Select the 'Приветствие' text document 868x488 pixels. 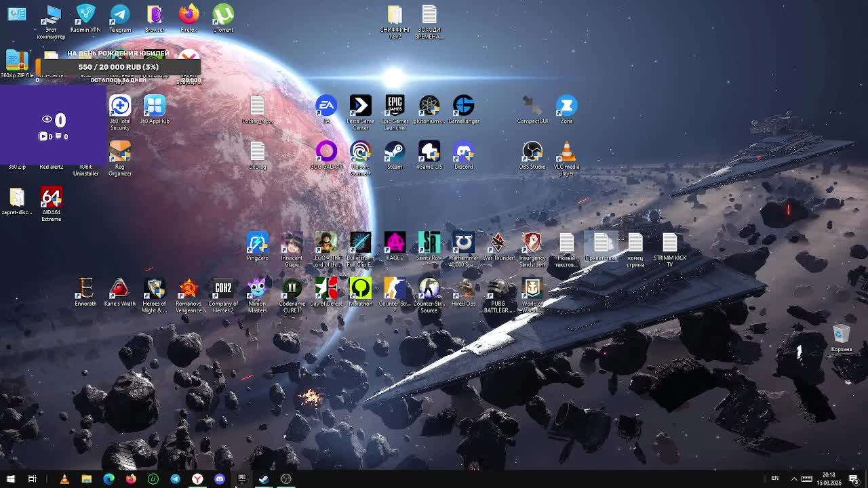[601, 247]
